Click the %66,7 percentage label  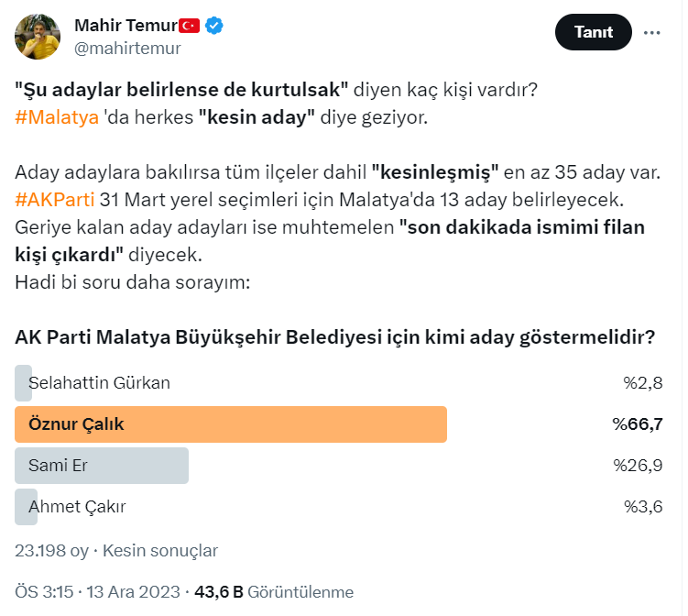[x=637, y=424]
